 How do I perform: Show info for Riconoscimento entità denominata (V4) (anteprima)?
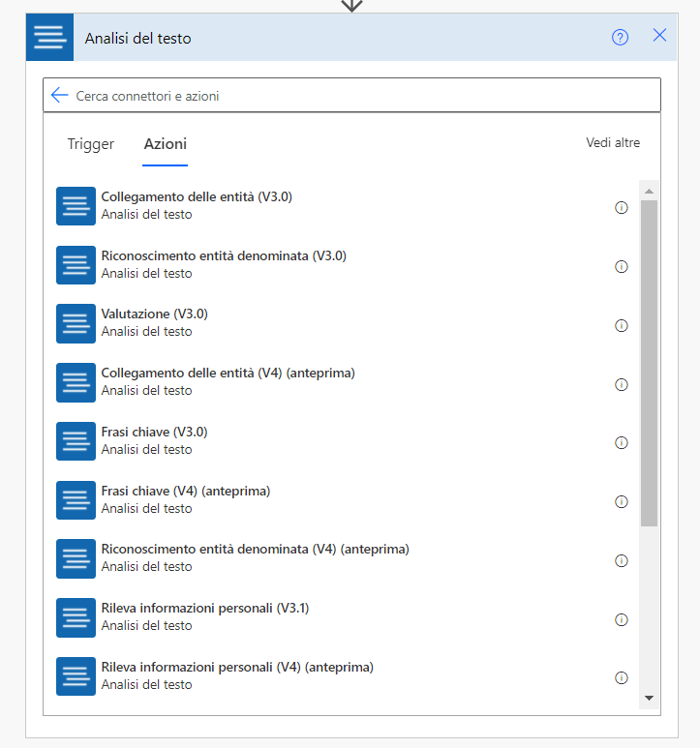coord(622,560)
